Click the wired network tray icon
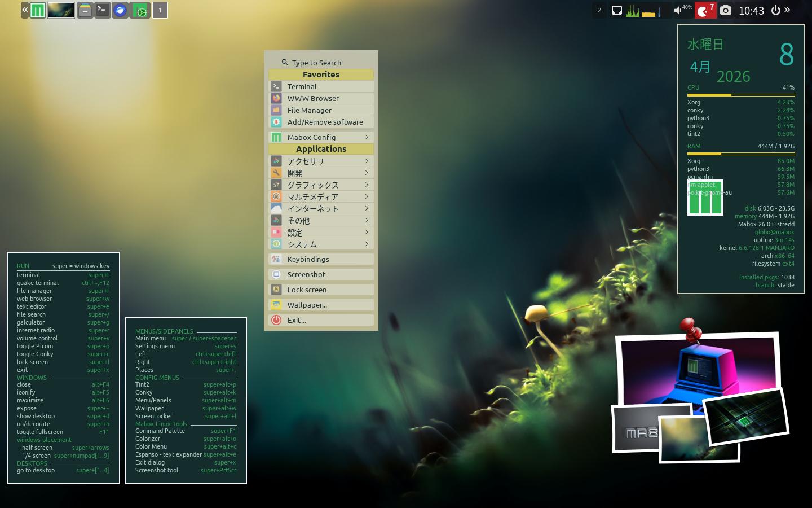The height and width of the screenshot is (508, 812). (617, 10)
